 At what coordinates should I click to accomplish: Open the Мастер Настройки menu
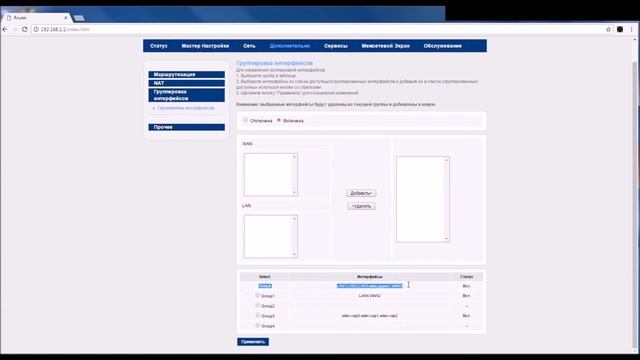(205, 46)
